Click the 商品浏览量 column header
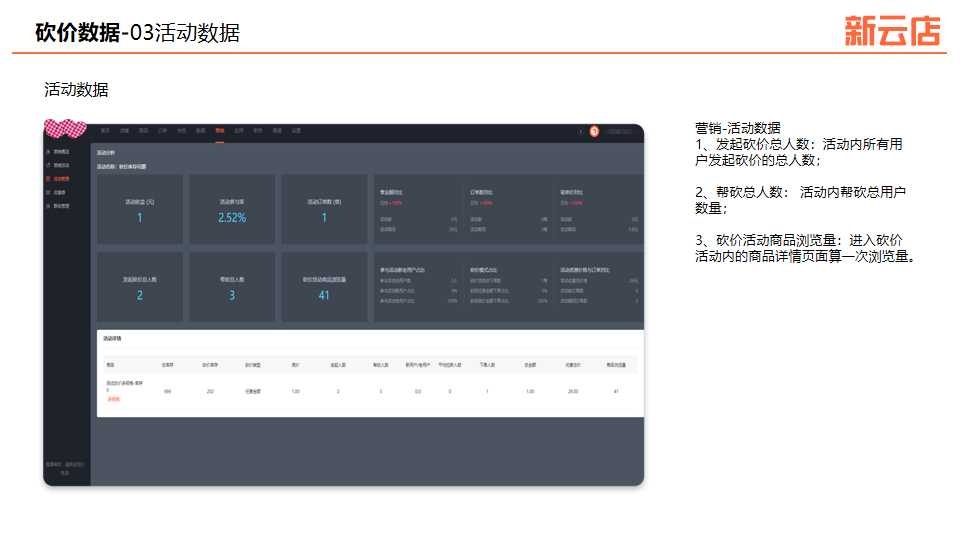This screenshot has width=960, height=540. 616,364
